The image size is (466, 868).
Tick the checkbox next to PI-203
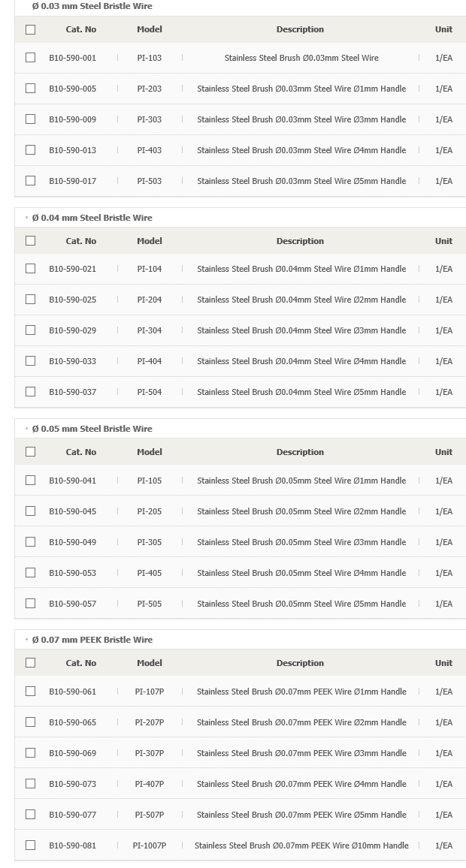coord(31,89)
